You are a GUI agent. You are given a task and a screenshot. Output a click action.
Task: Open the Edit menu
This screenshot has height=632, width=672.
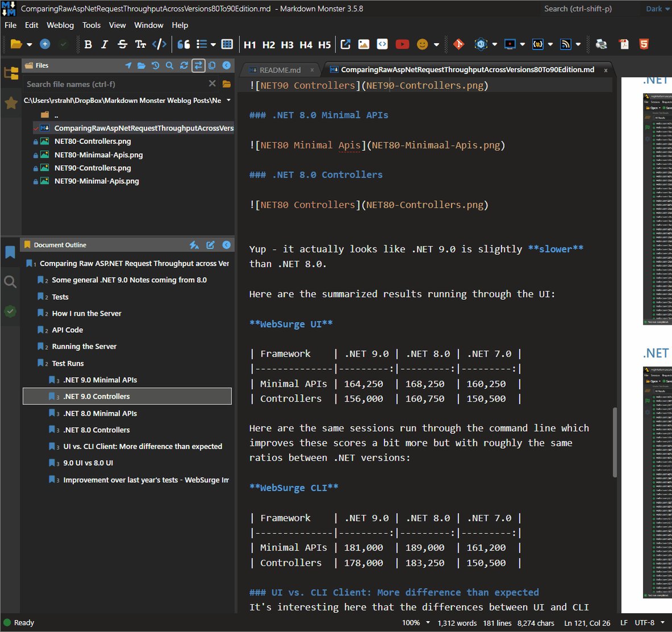point(32,25)
